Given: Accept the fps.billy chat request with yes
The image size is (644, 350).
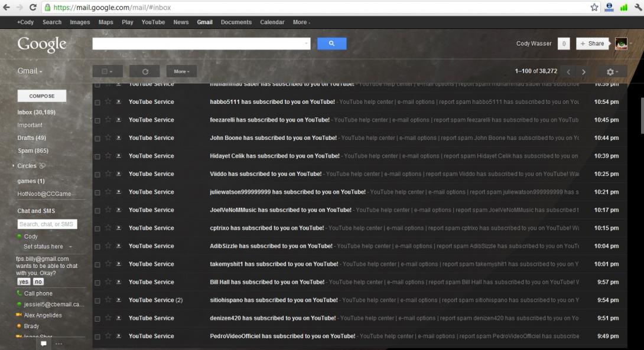Looking at the screenshot, I should pos(24,282).
